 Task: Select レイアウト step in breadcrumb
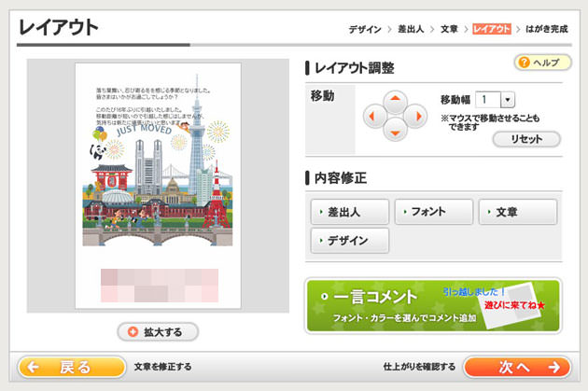[492, 29]
